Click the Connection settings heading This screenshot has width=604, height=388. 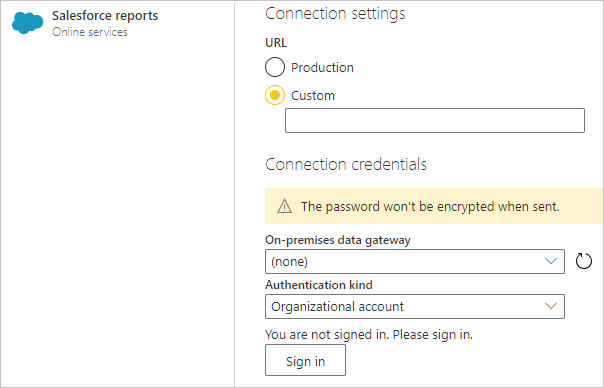335,14
